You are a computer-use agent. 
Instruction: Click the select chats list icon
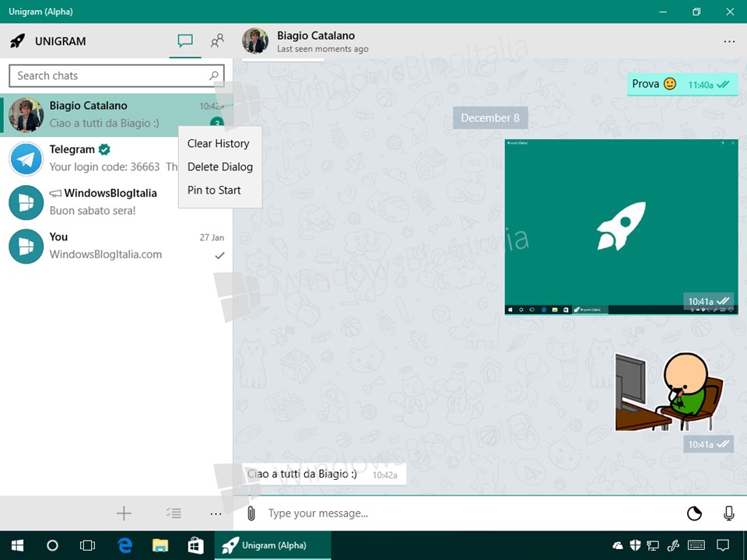(174, 513)
